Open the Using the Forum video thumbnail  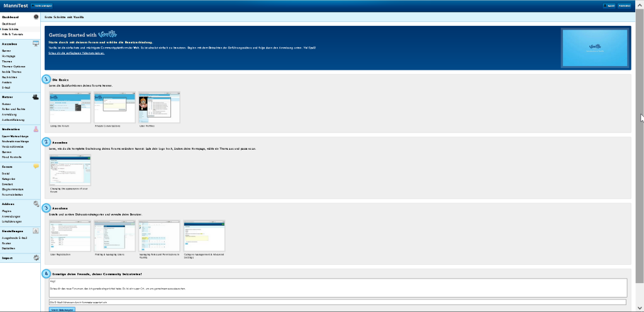coord(70,107)
